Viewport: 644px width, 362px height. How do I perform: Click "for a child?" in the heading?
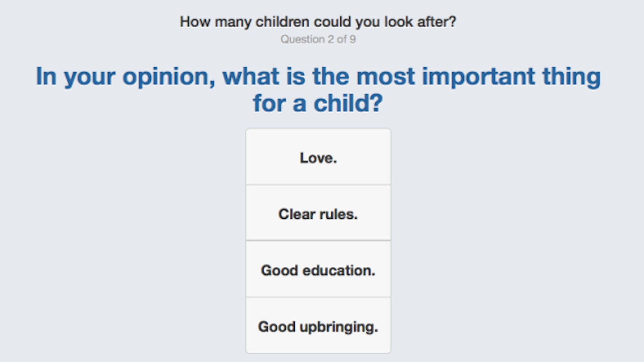point(318,103)
